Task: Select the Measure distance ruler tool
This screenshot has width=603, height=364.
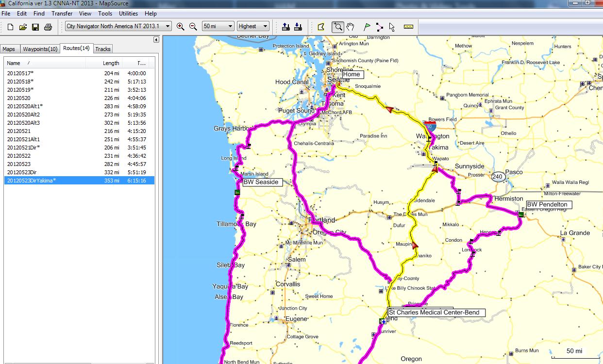Action: [408, 27]
